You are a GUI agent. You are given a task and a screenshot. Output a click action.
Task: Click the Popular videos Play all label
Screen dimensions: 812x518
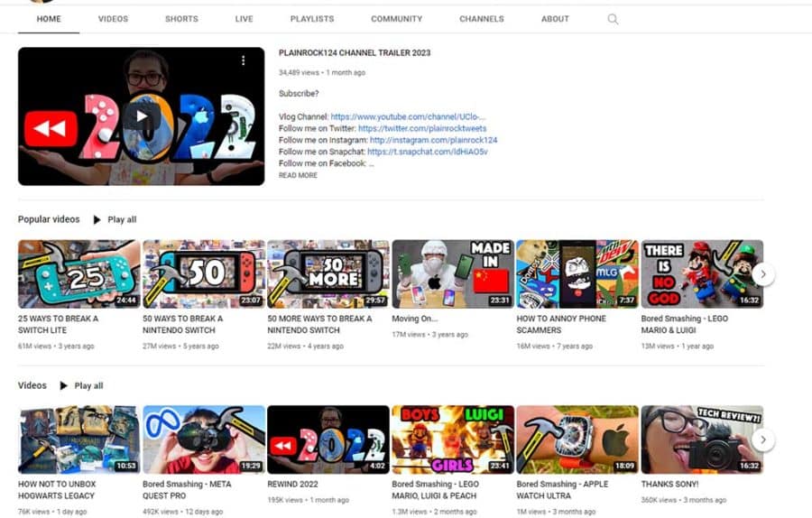point(122,219)
